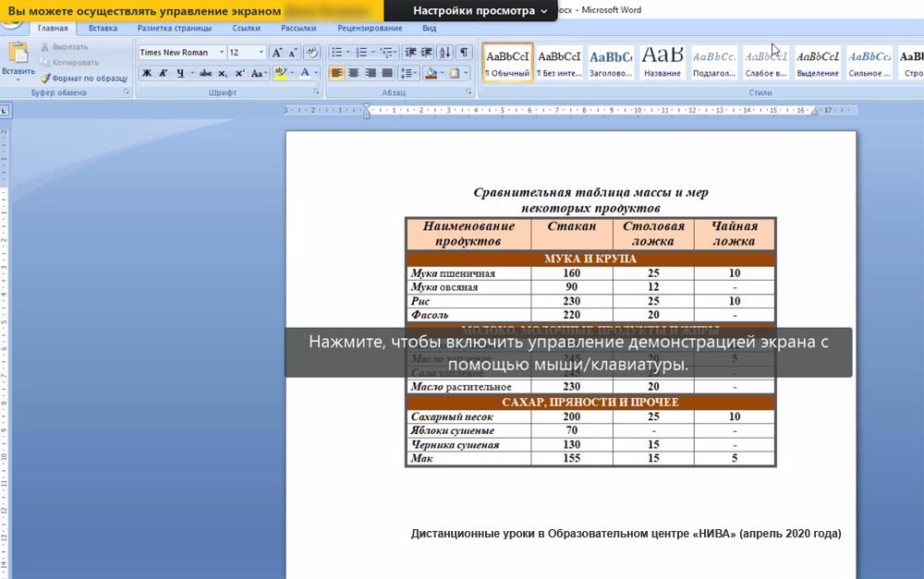Image resolution: width=924 pixels, height=579 pixels.
Task: Center-align the text
Action: pyautogui.click(x=354, y=73)
